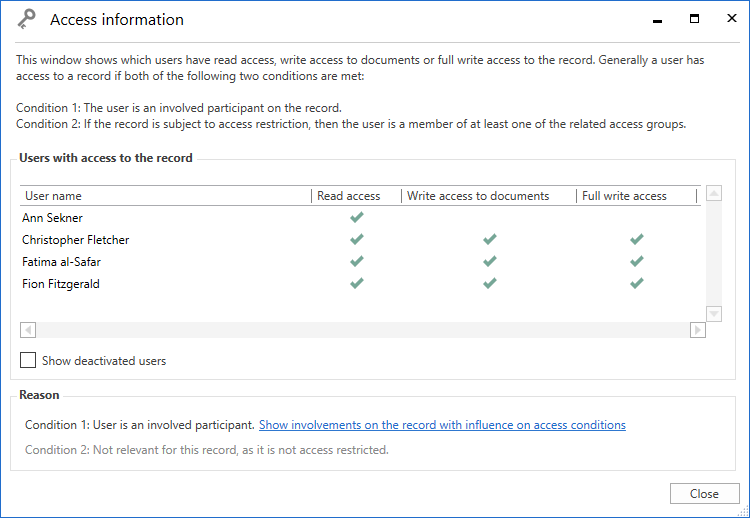Click Ann Sekner's read access checkmark
This screenshot has height=518, width=750.
(x=356, y=217)
